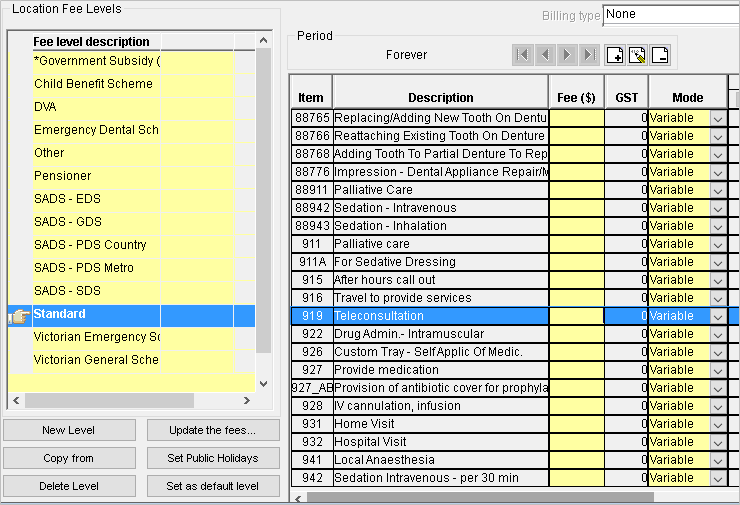Image resolution: width=740 pixels, height=505 pixels.
Task: Click the Delete Level button
Action: coord(69,486)
